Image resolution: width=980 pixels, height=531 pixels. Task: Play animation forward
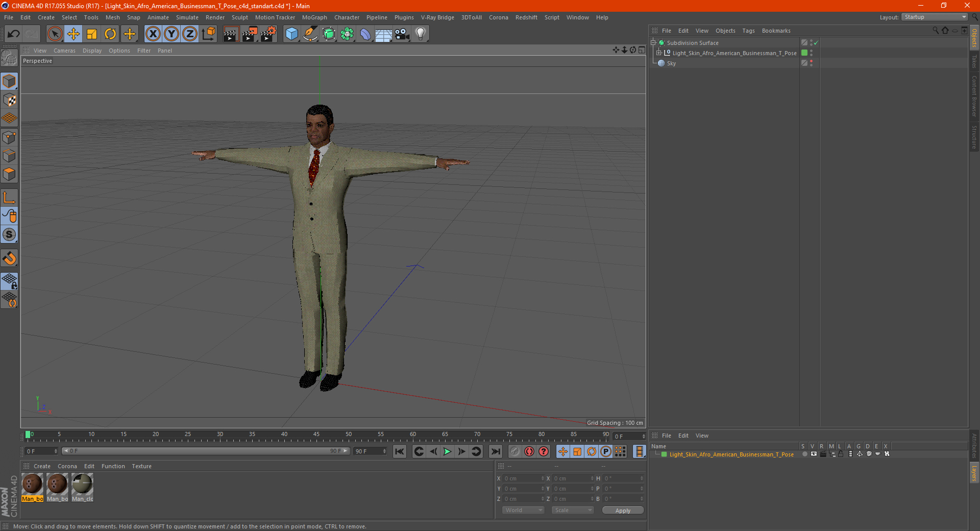pyautogui.click(x=447, y=451)
